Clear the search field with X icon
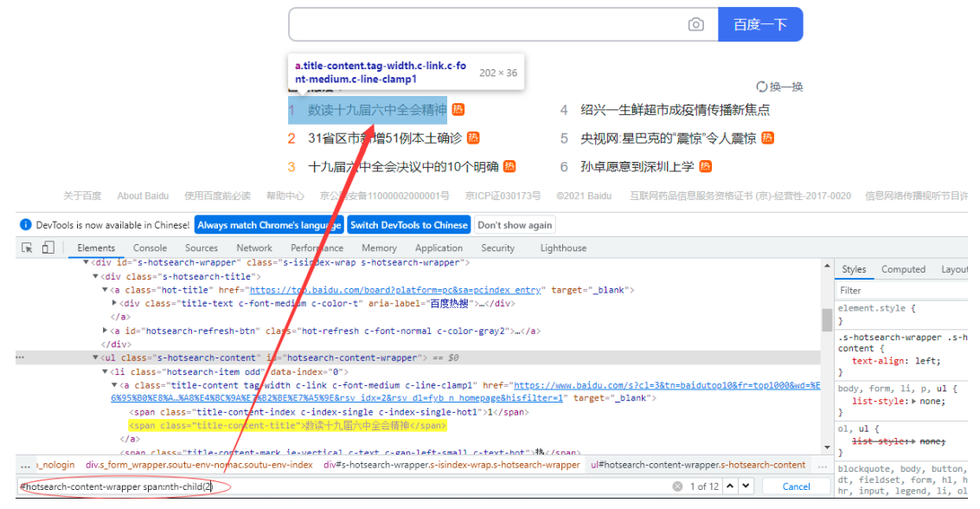The image size is (980, 509). pos(677,486)
